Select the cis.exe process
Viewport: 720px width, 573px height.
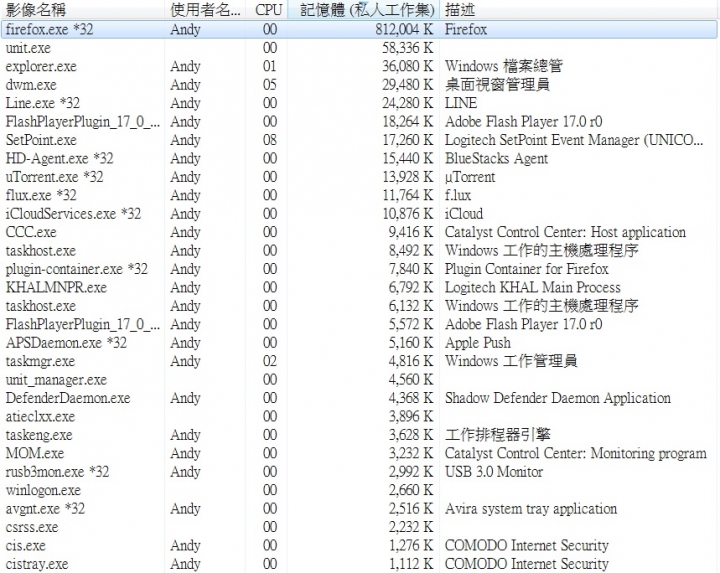[x=359, y=545]
